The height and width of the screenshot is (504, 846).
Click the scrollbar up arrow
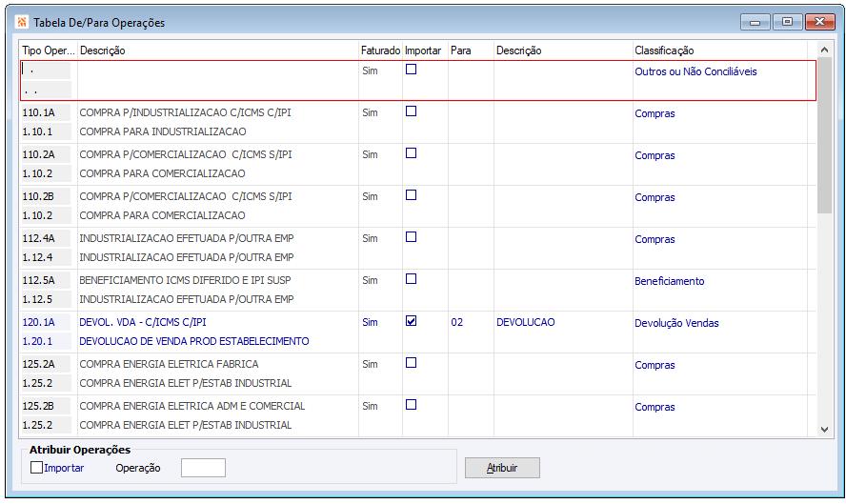coord(824,50)
